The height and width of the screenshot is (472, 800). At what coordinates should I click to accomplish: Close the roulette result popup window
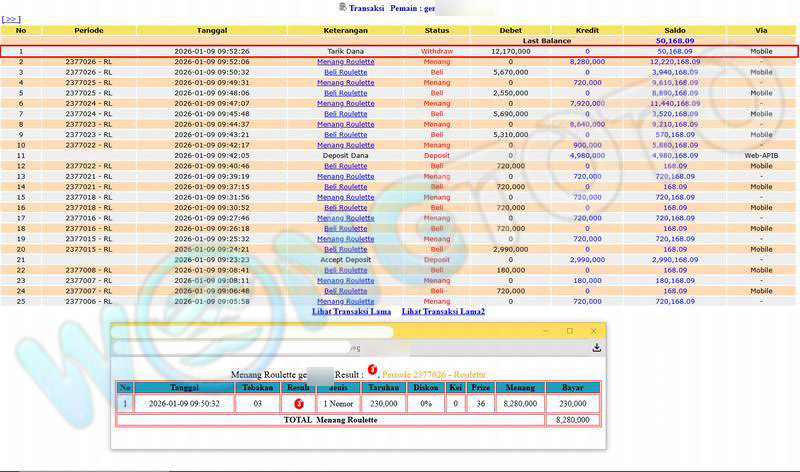[593, 331]
